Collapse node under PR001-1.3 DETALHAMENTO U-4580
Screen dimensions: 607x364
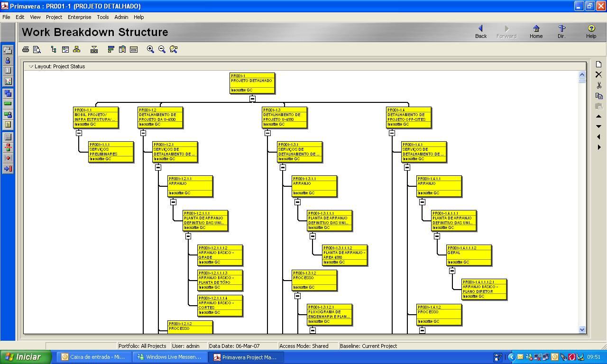click(267, 133)
